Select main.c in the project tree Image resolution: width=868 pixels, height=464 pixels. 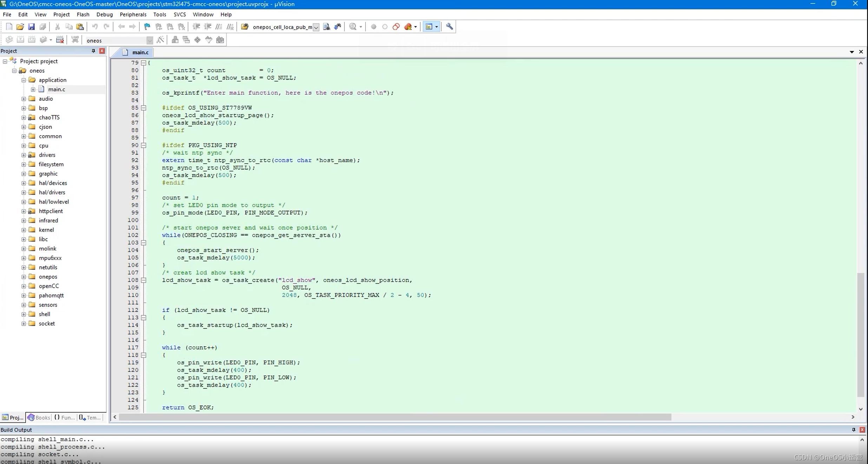pyautogui.click(x=57, y=89)
